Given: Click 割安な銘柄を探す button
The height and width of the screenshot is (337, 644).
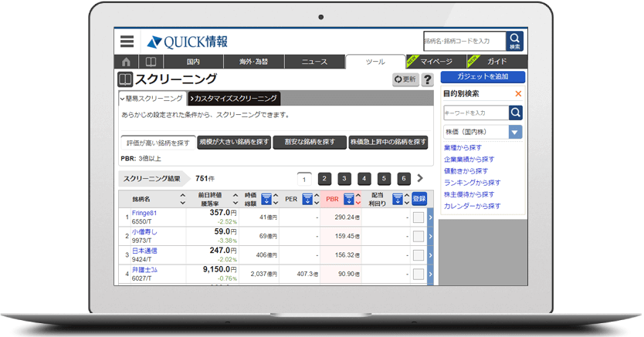Looking at the screenshot, I should click(310, 142).
